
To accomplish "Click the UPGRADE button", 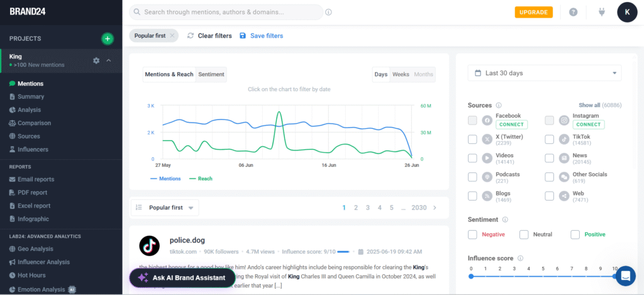I will pos(533,13).
